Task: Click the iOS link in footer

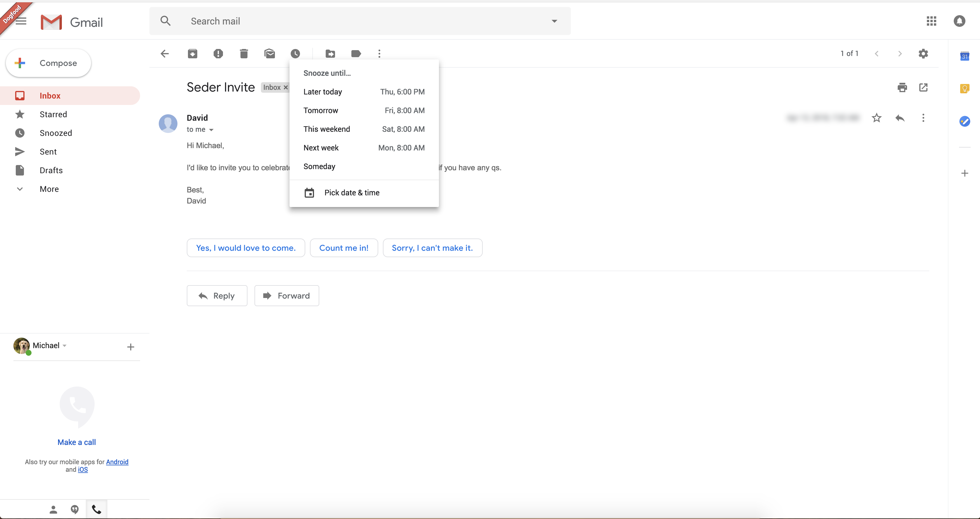Action: point(82,469)
